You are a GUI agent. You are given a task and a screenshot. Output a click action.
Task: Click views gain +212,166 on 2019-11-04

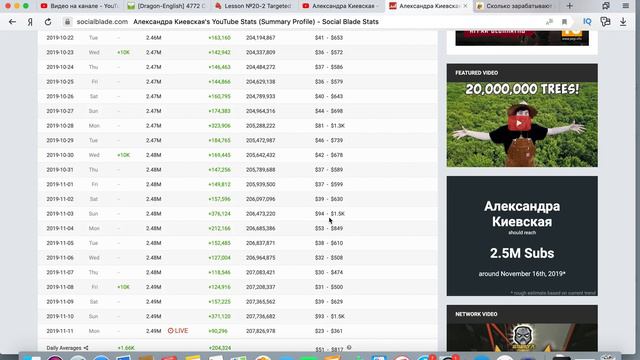pyautogui.click(x=219, y=229)
